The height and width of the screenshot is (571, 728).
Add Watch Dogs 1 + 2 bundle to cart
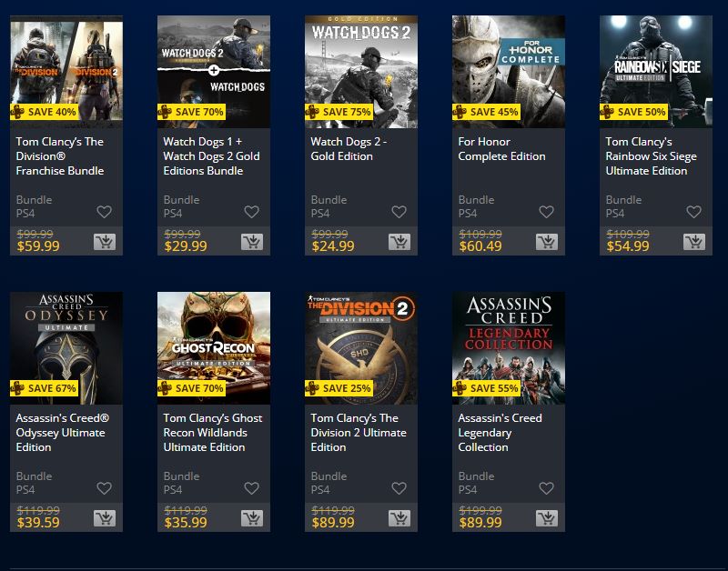click(252, 242)
